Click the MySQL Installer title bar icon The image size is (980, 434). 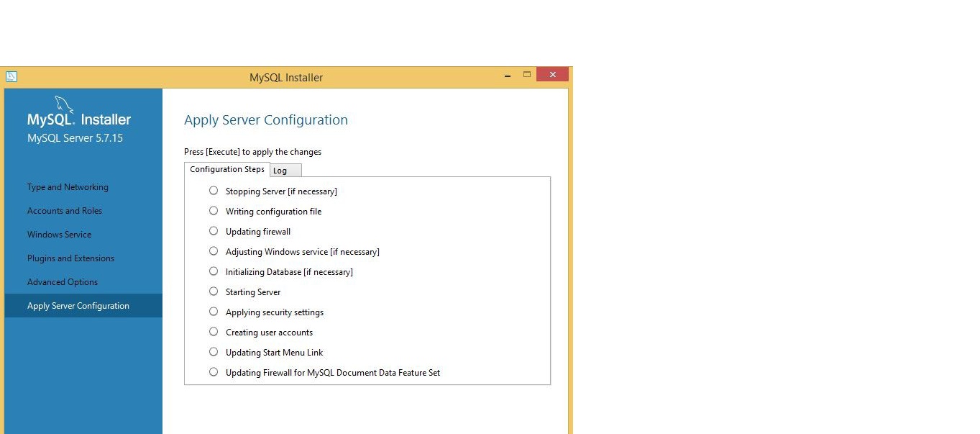click(12, 76)
